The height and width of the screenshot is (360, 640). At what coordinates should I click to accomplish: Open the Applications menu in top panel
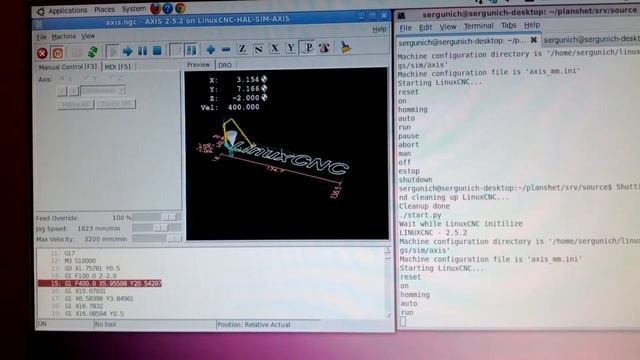coord(68,11)
